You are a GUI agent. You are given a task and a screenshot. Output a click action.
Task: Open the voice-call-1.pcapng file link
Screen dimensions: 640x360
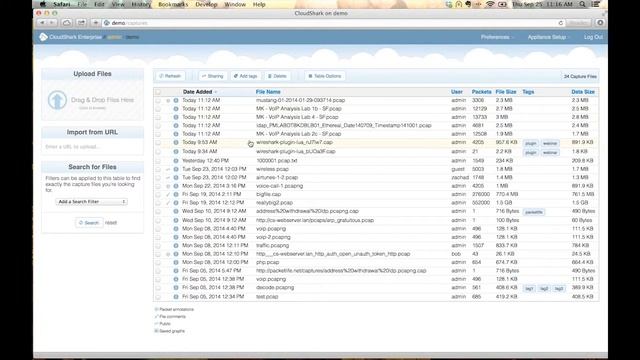point(280,186)
